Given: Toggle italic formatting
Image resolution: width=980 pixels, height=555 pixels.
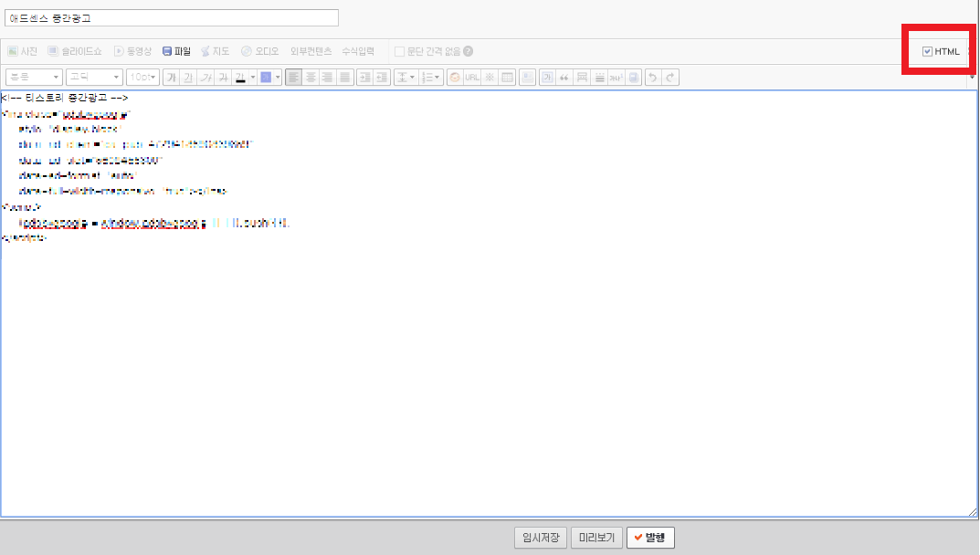Looking at the screenshot, I should 205,77.
